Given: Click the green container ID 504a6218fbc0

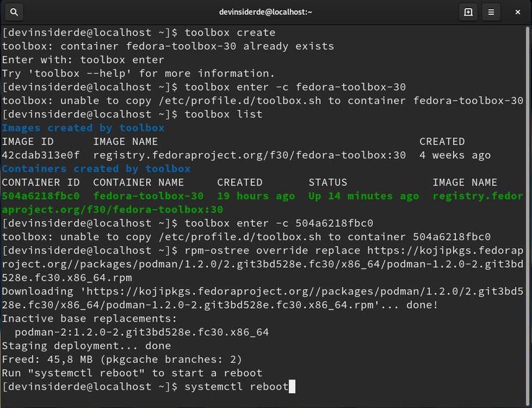Looking at the screenshot, I should click(x=41, y=196).
